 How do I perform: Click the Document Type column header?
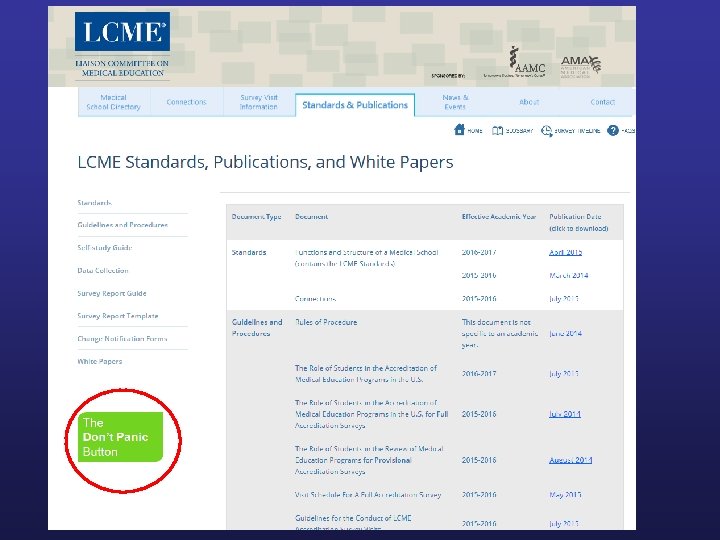click(256, 217)
